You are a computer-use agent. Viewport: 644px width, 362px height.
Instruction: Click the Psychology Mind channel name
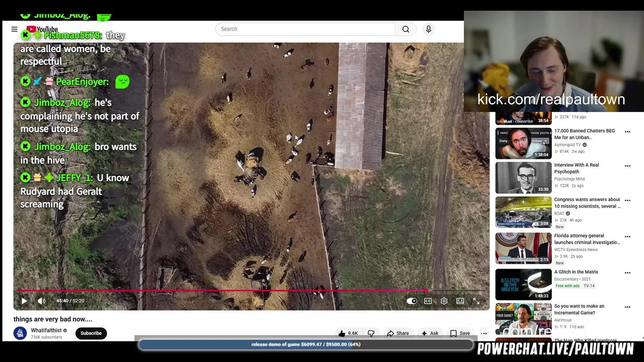click(x=570, y=179)
